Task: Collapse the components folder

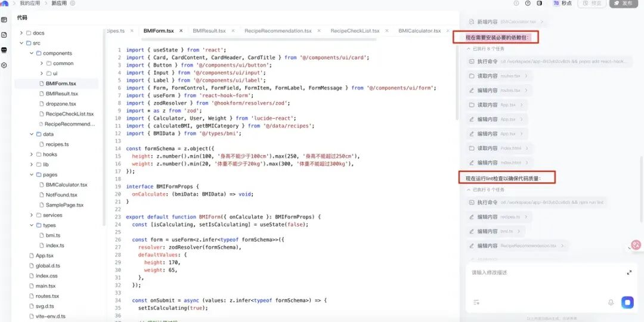Action: (x=31, y=54)
